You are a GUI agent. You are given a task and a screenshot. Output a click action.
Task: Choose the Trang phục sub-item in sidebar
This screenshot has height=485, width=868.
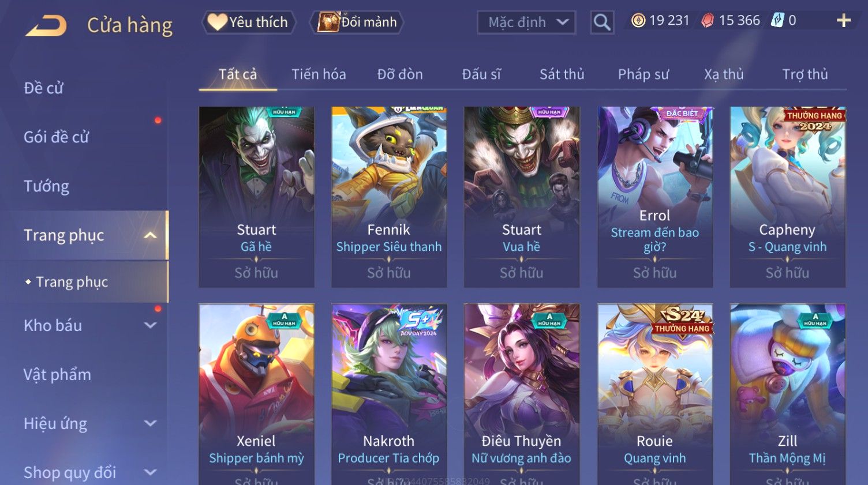click(72, 282)
